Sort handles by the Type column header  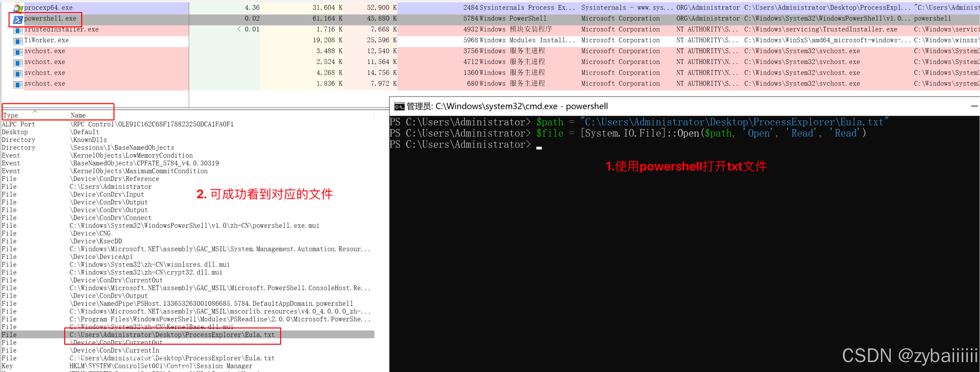(35, 115)
